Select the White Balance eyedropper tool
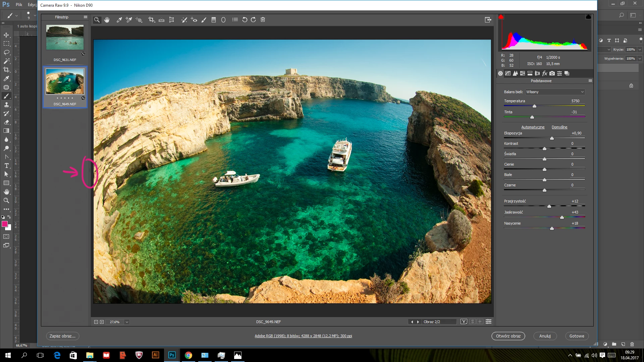The image size is (644, 362). click(x=119, y=20)
